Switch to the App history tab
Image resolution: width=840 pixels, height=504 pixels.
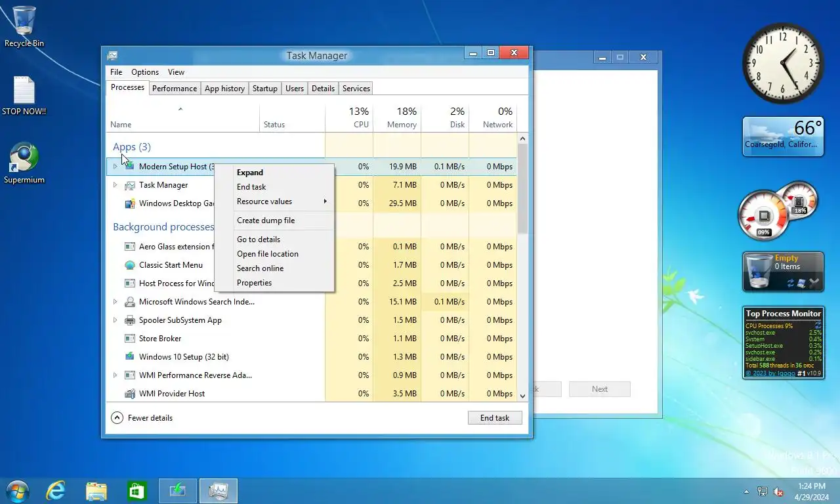click(x=224, y=89)
